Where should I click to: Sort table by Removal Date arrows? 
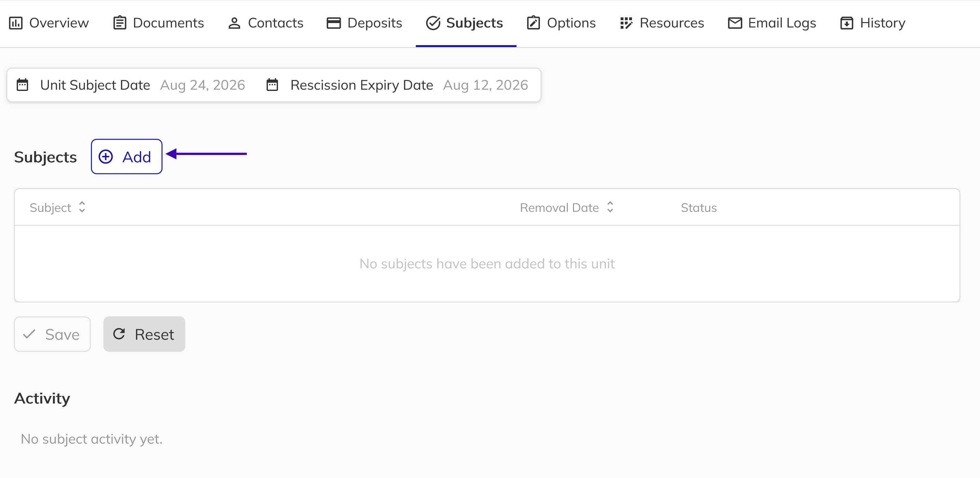pyautogui.click(x=610, y=207)
